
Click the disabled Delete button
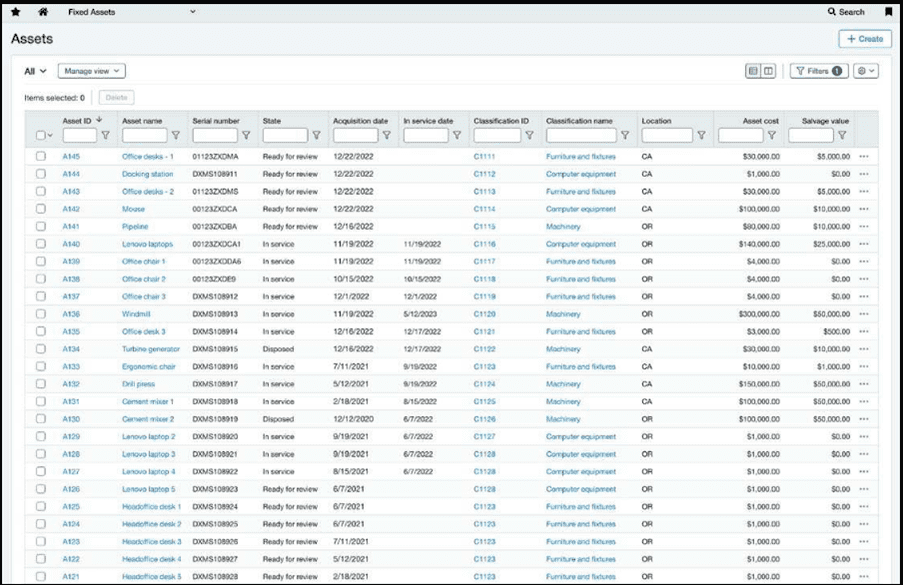click(116, 98)
